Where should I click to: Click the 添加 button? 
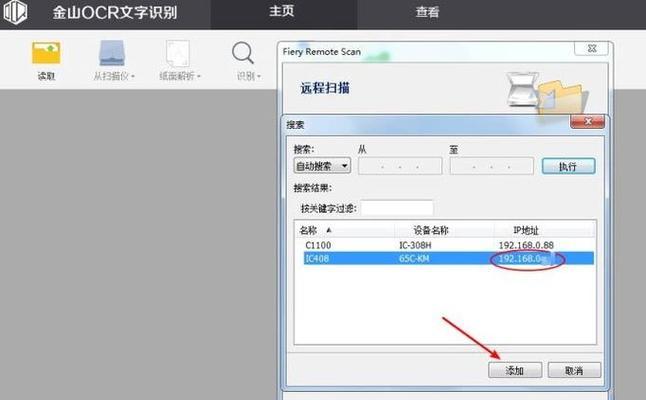pyautogui.click(x=515, y=370)
